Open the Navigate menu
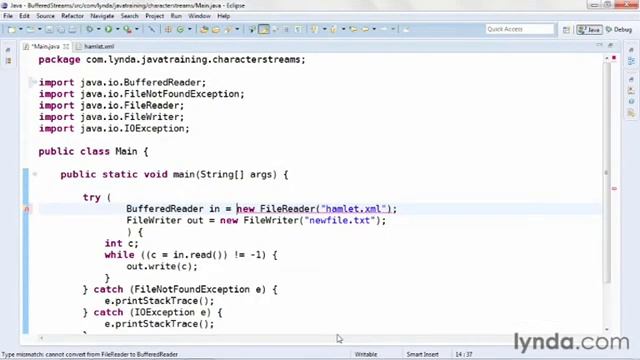This screenshot has height=360, width=640. coord(102,16)
